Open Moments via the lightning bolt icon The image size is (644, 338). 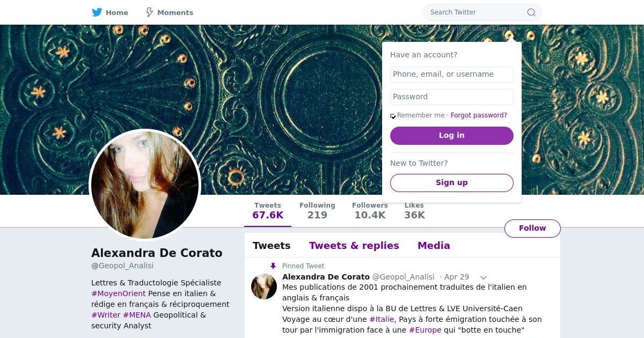point(150,12)
